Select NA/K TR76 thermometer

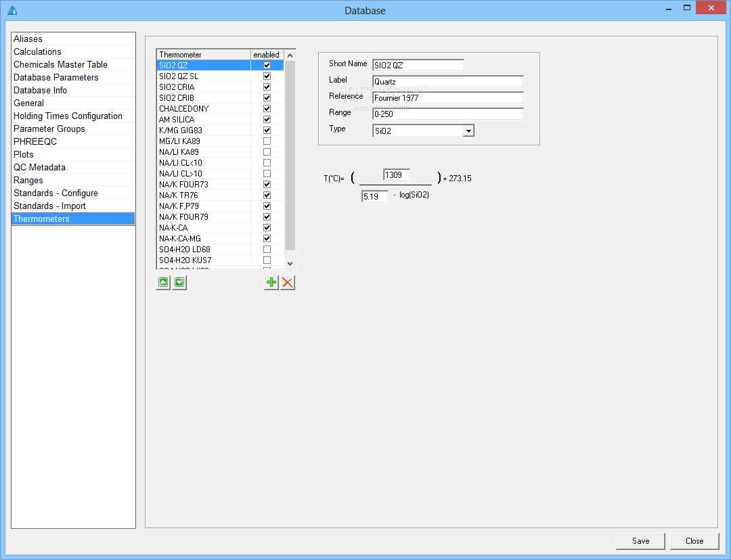(204, 195)
